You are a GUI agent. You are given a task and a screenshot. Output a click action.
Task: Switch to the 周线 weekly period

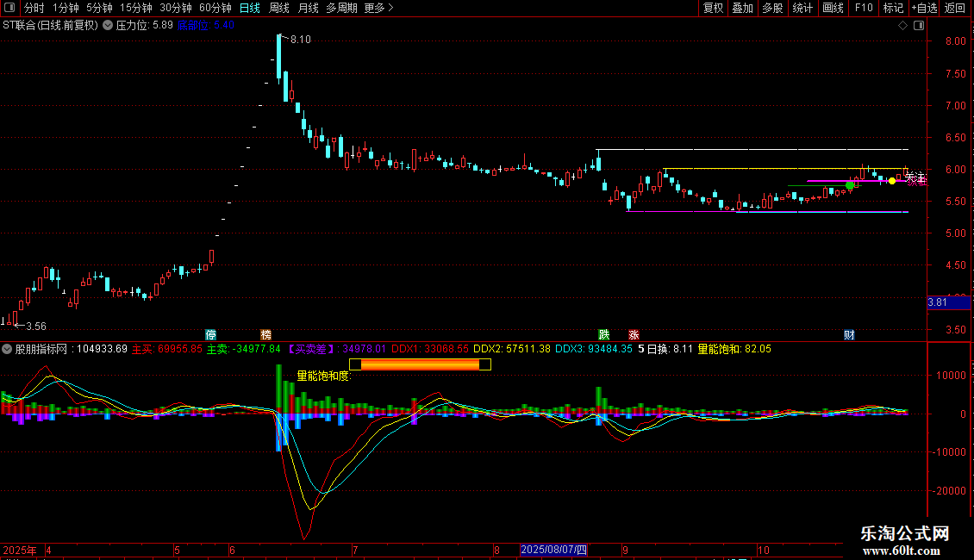[279, 8]
